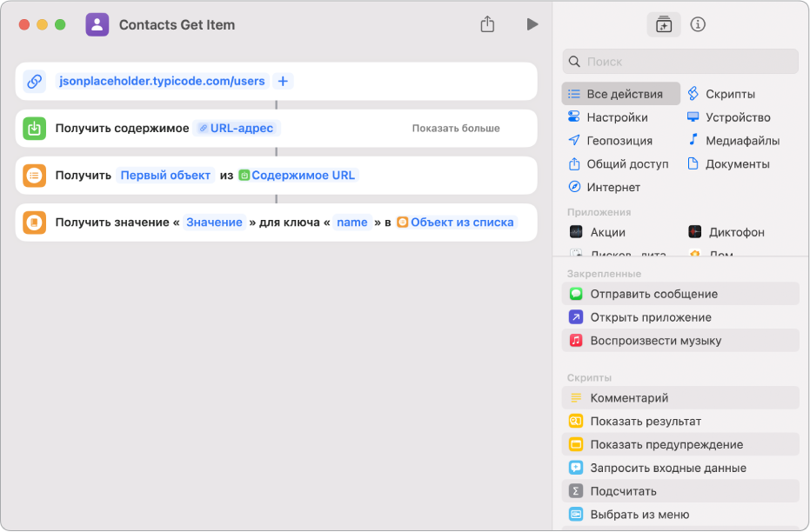This screenshot has width=810, height=532.
Task: Select the Все действия category
Action: [x=621, y=94]
